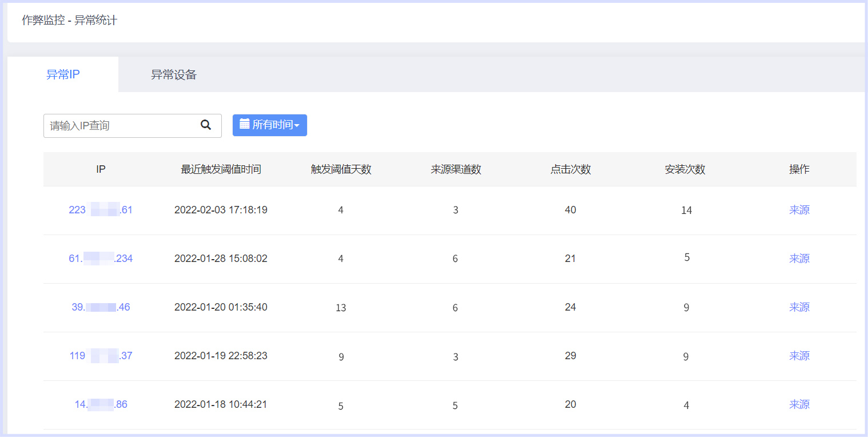Select timestamp 2022-02-03 17:18:19
This screenshot has height=437, width=868.
click(x=221, y=210)
